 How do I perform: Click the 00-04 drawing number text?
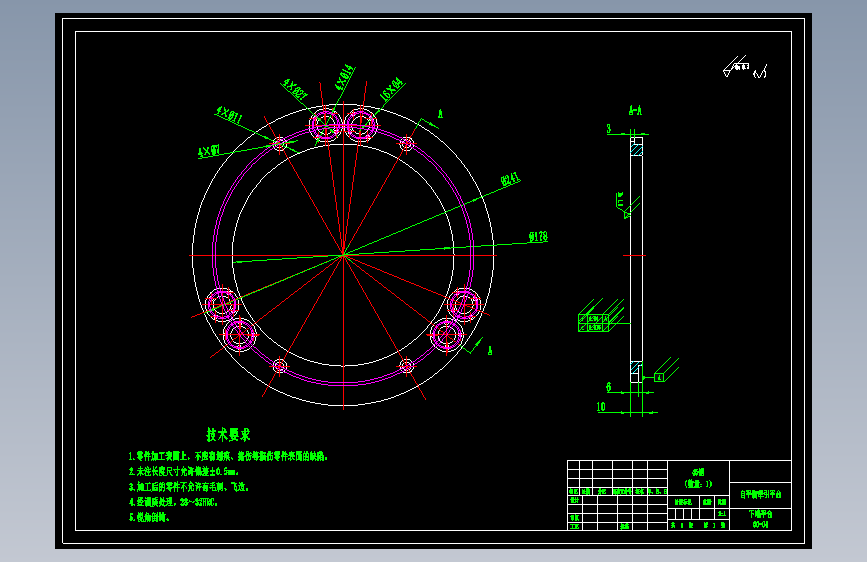coord(760,524)
